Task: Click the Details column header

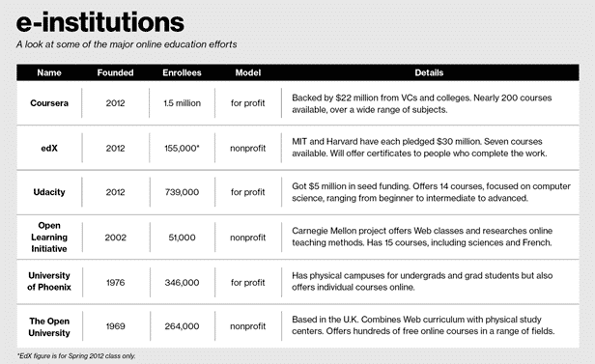Action: click(x=429, y=72)
